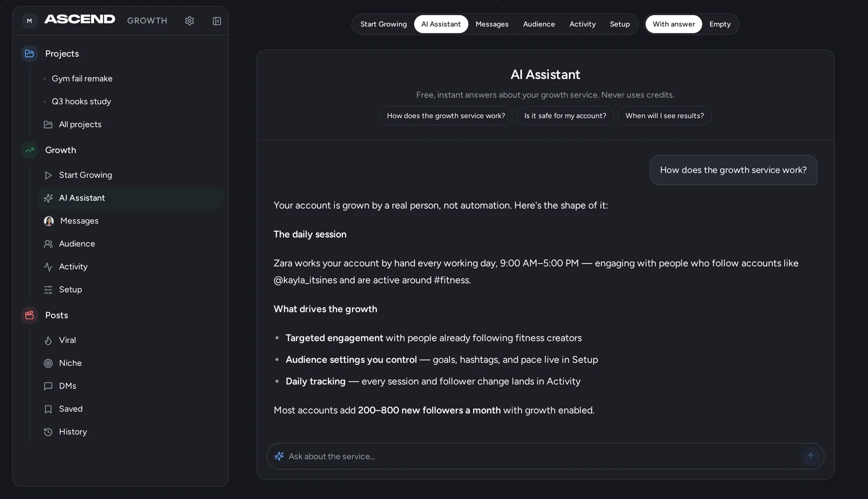Ask How does the growth service work

[x=446, y=116]
